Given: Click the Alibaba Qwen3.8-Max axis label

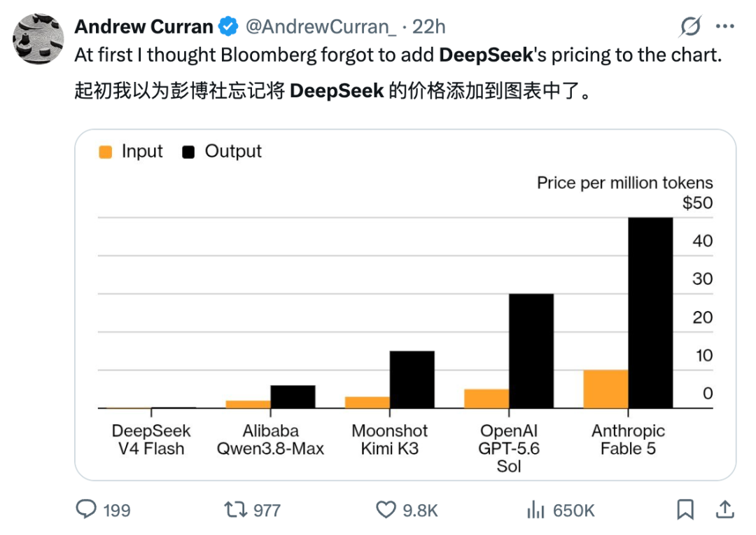Looking at the screenshot, I should click(x=270, y=440).
